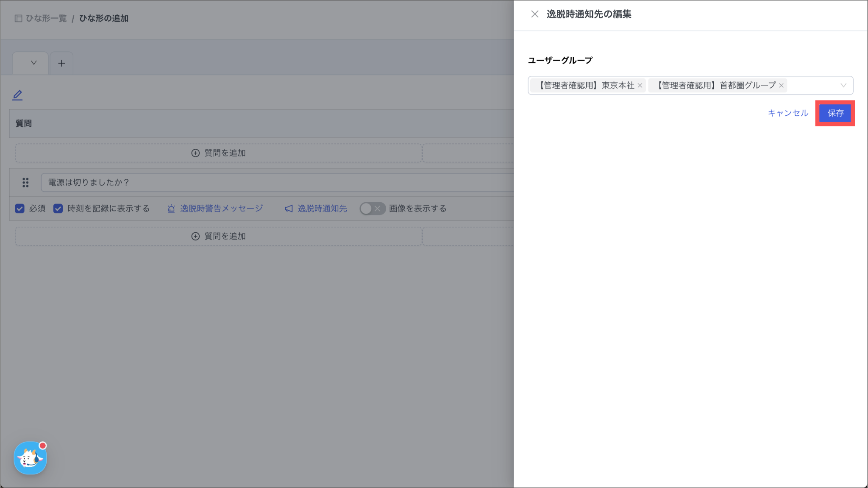Close the 逸脱時通知先の編集 panel with X icon

[x=534, y=14]
